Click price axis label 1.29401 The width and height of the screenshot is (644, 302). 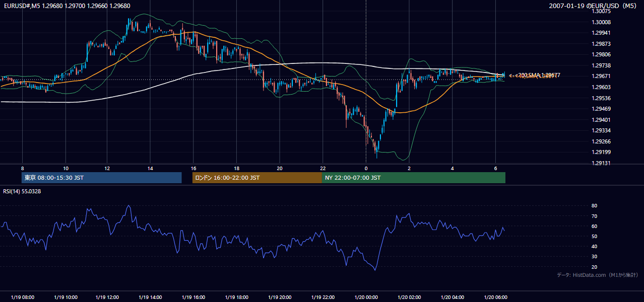click(601, 120)
